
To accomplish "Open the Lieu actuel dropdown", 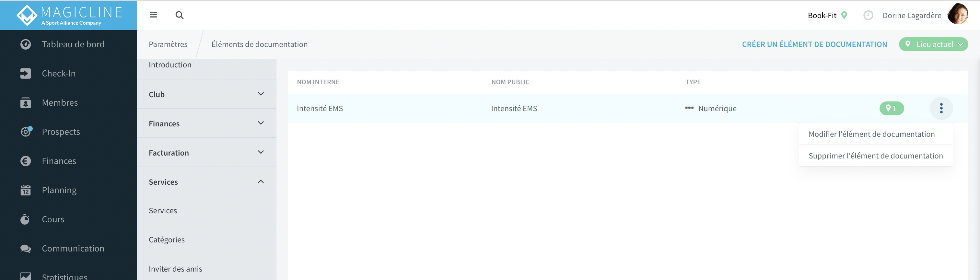I will [933, 44].
